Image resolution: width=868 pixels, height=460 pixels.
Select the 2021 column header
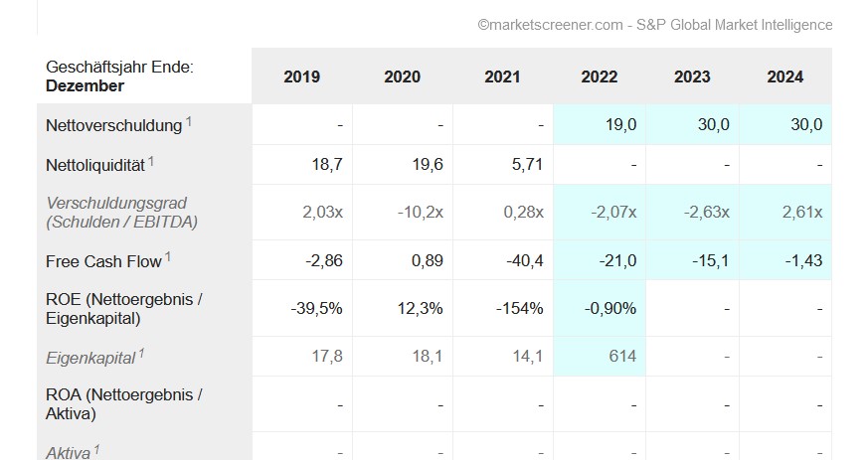tap(502, 77)
